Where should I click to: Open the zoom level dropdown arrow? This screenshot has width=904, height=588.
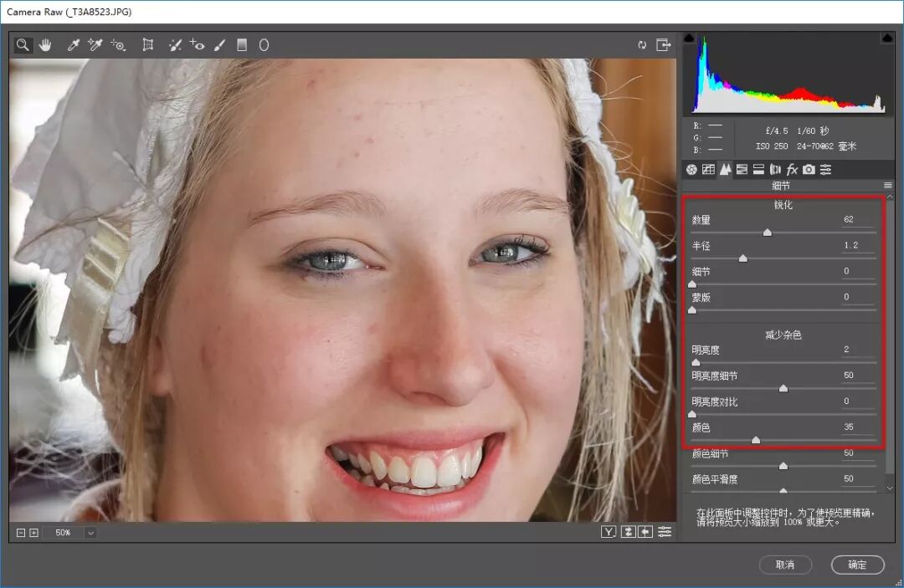tap(90, 534)
